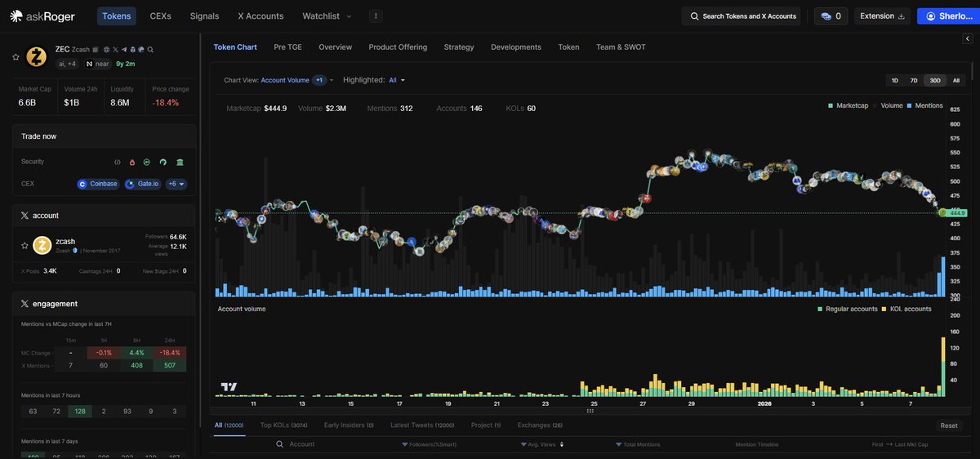Expand the Watchlist dropdown

click(x=327, y=16)
